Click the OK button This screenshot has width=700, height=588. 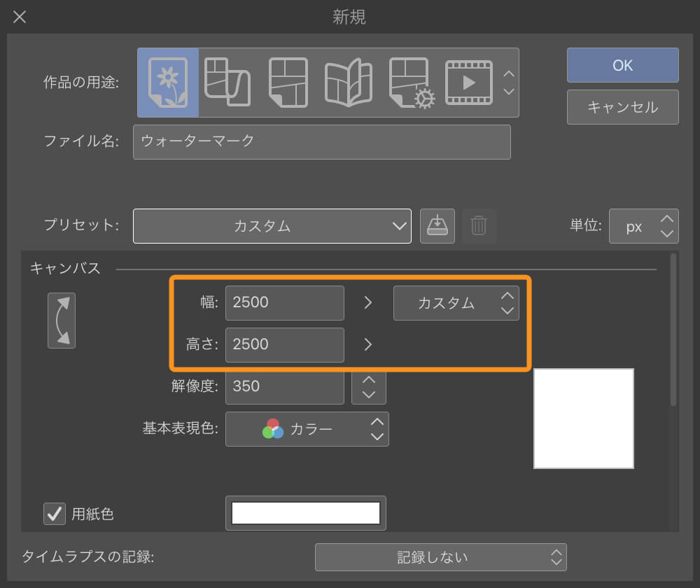tap(622, 64)
